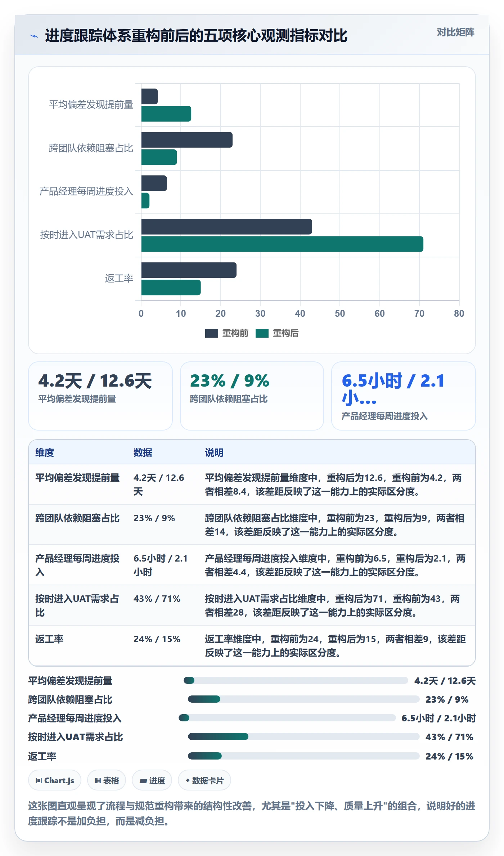504x856 pixels.
Task: Select the 表格 chip
Action: click(x=107, y=780)
